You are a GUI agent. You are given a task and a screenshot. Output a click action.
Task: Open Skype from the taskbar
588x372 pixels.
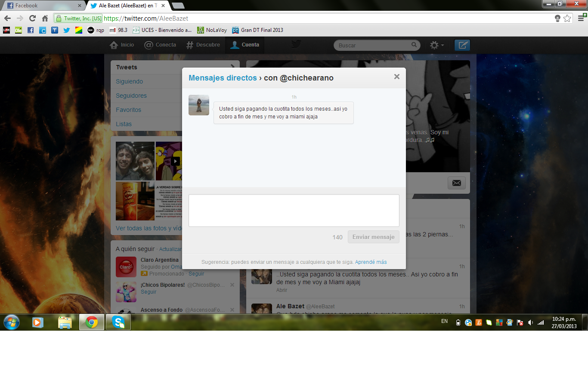(x=118, y=322)
